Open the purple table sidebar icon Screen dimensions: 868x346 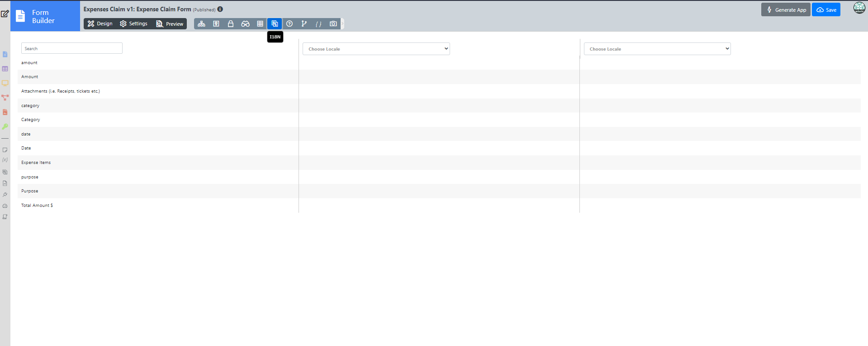point(5,69)
